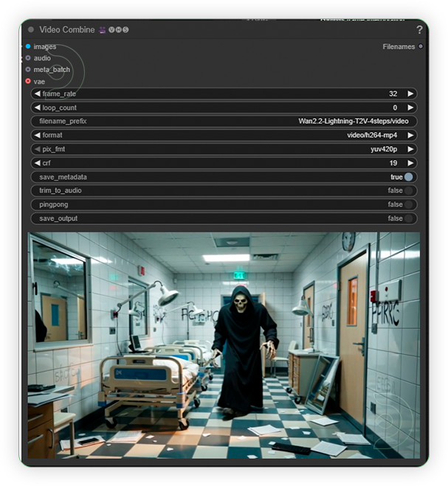This screenshot has width=448, height=486.
Task: Decrease loop_count with left arrow
Action: tap(38, 108)
